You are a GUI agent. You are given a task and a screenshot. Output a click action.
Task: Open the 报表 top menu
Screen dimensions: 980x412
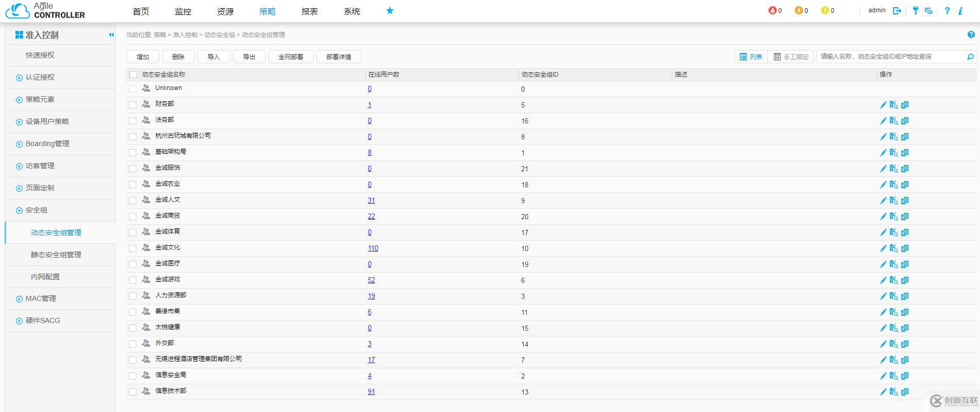tap(310, 11)
